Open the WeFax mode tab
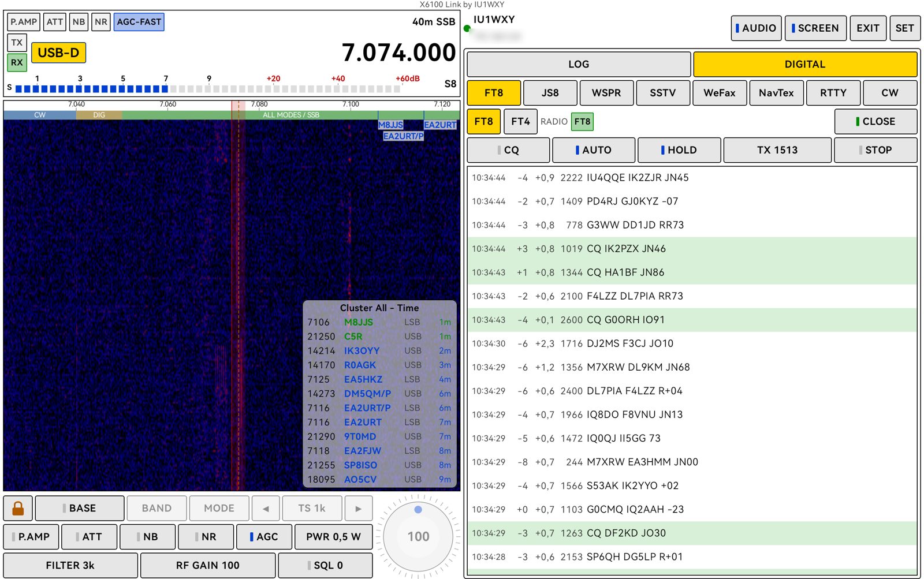This screenshot has height=579, width=924. [x=720, y=93]
